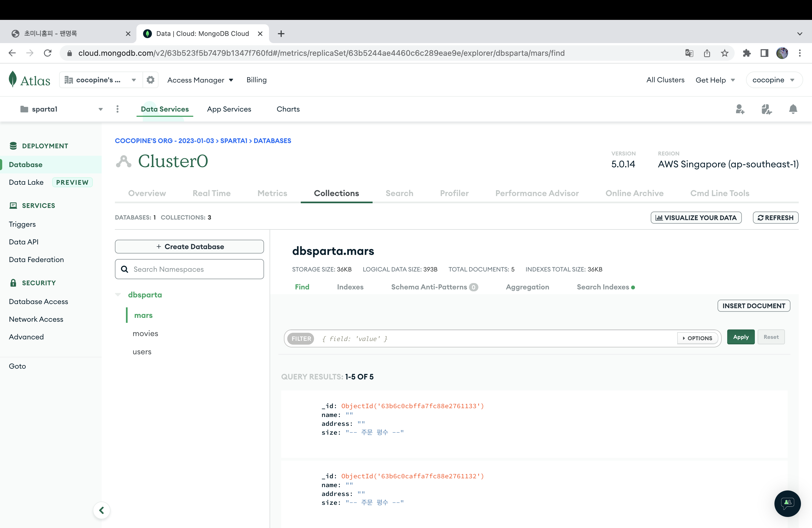
Task: Open the Metrics tab
Action: tap(272, 193)
